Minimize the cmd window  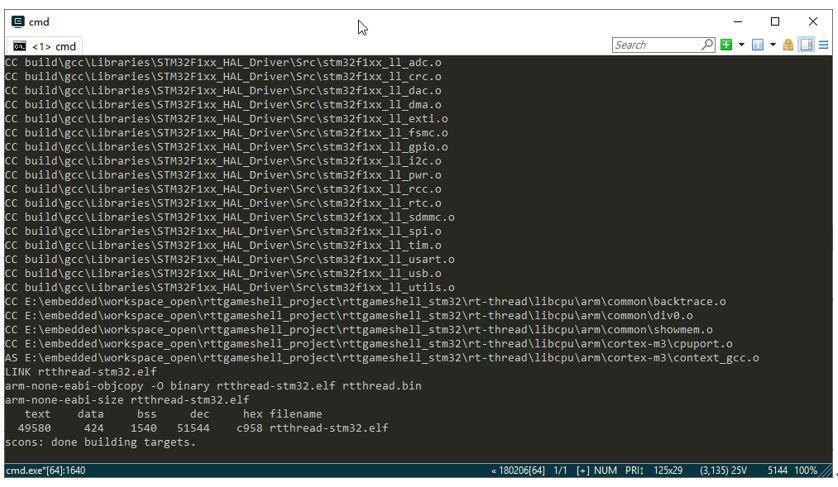point(738,21)
